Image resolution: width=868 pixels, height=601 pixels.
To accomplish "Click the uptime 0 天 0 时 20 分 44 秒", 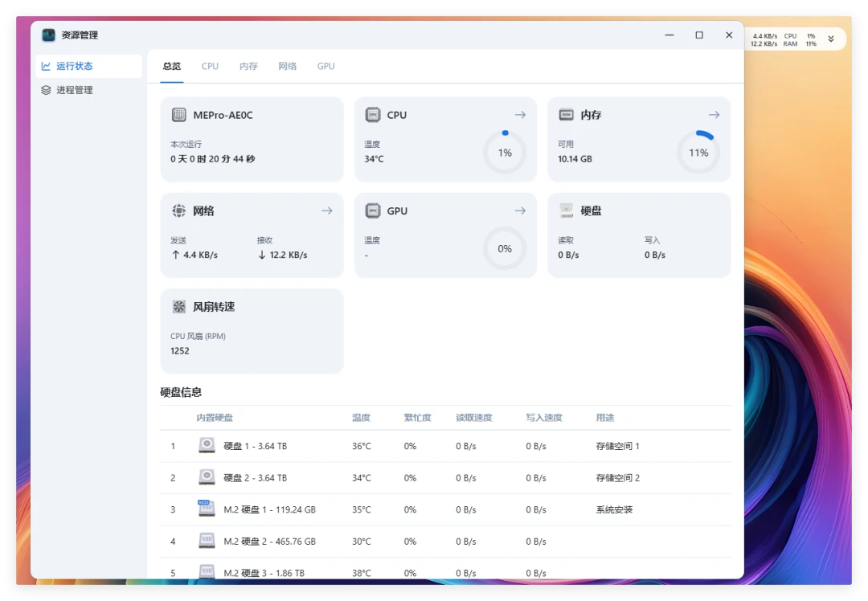I will 212,159.
